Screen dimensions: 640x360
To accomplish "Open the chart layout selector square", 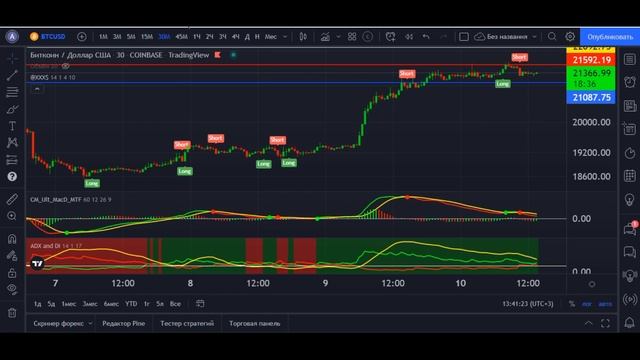I will (x=464, y=37).
